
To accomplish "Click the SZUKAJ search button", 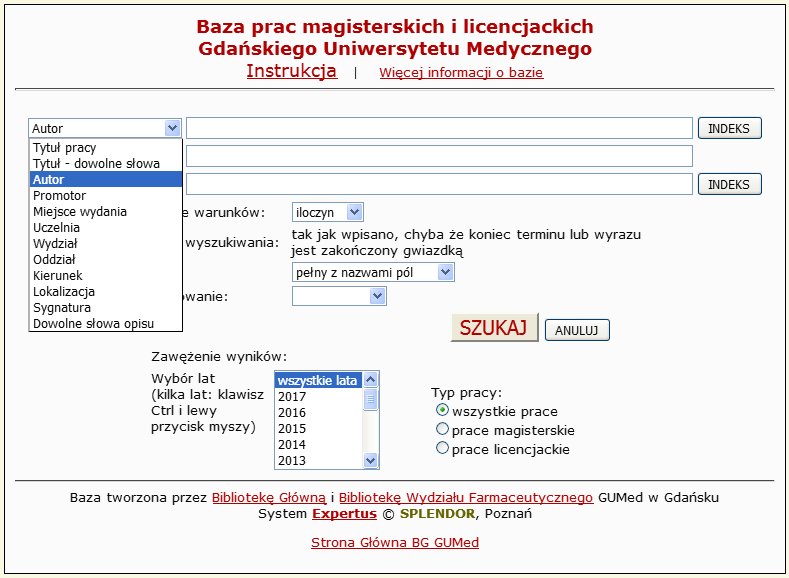I will 494,328.
